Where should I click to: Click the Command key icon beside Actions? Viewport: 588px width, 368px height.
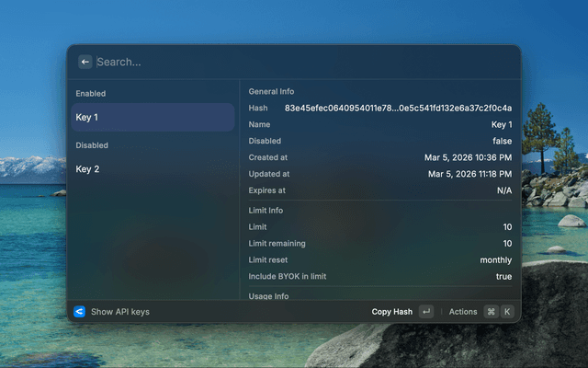coord(491,312)
